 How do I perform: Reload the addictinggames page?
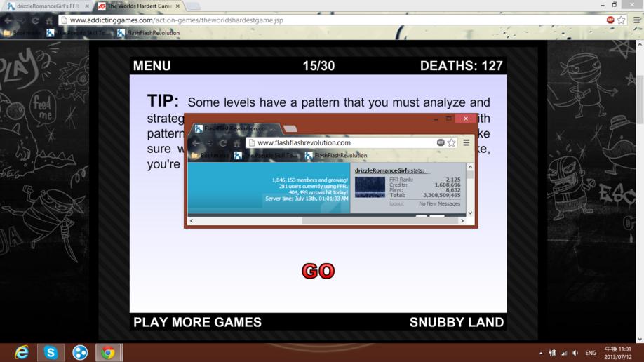tap(35, 20)
